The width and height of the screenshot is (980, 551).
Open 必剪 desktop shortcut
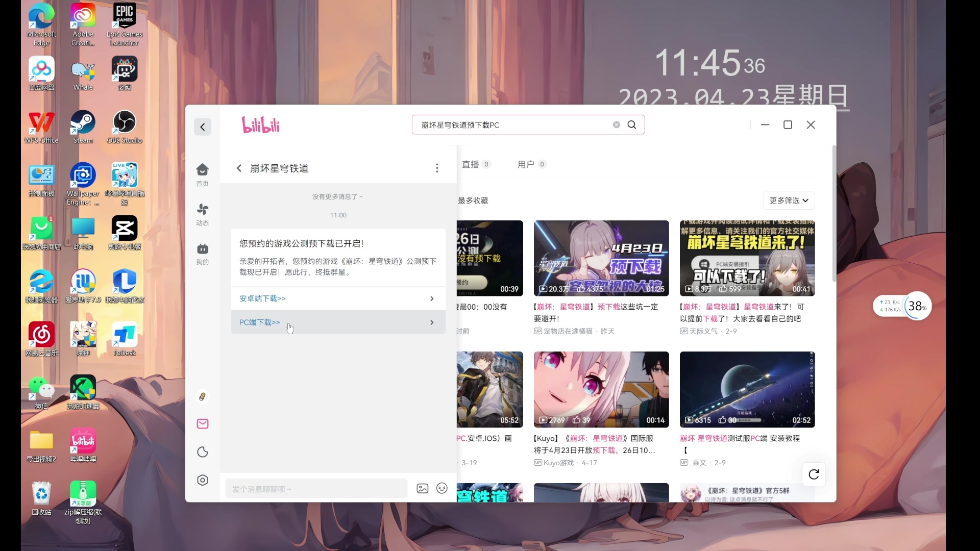[x=125, y=73]
